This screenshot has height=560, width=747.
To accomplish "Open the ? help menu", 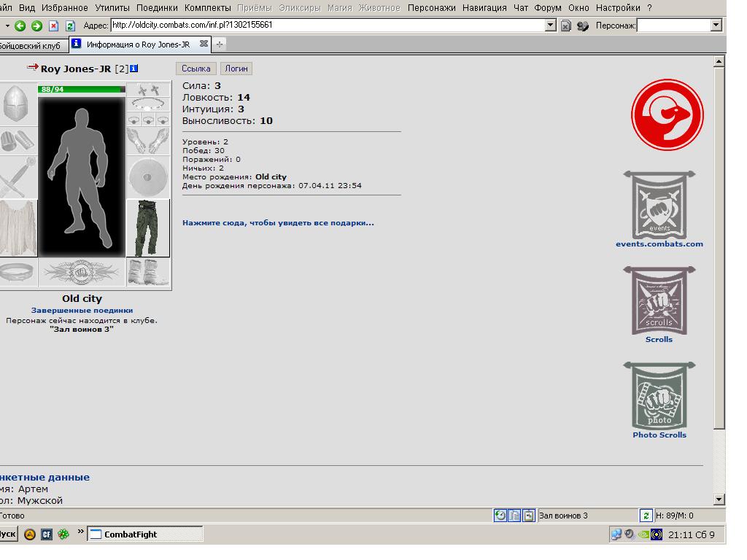I will (x=649, y=8).
